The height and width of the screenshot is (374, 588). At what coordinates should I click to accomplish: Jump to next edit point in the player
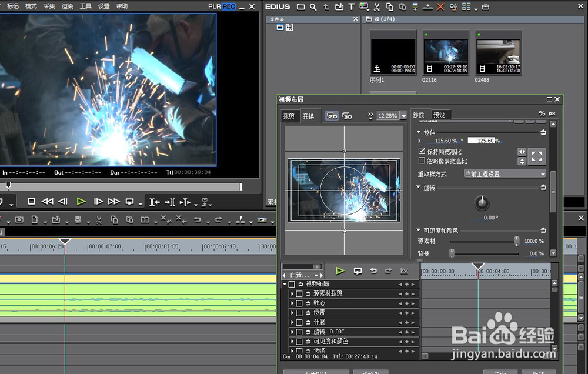click(x=169, y=202)
